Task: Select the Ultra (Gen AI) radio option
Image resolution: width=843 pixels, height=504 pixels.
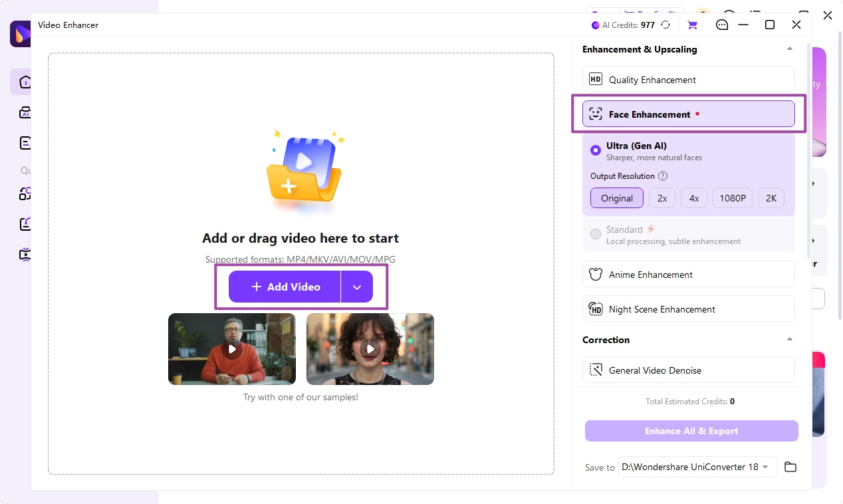Action: click(596, 150)
